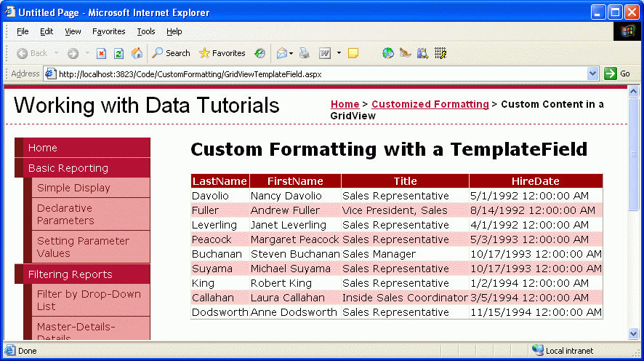Open the Tools menu
This screenshot has width=644, height=361.
tap(146, 31)
